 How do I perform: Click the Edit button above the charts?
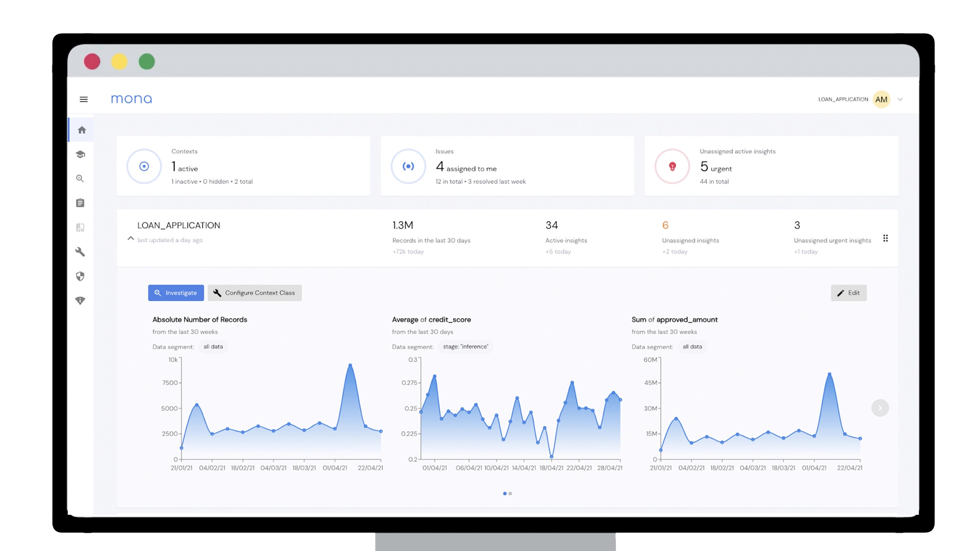(x=849, y=293)
